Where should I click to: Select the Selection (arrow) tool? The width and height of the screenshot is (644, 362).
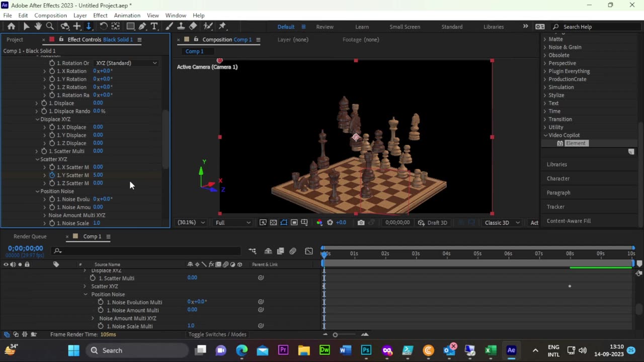tap(26, 27)
